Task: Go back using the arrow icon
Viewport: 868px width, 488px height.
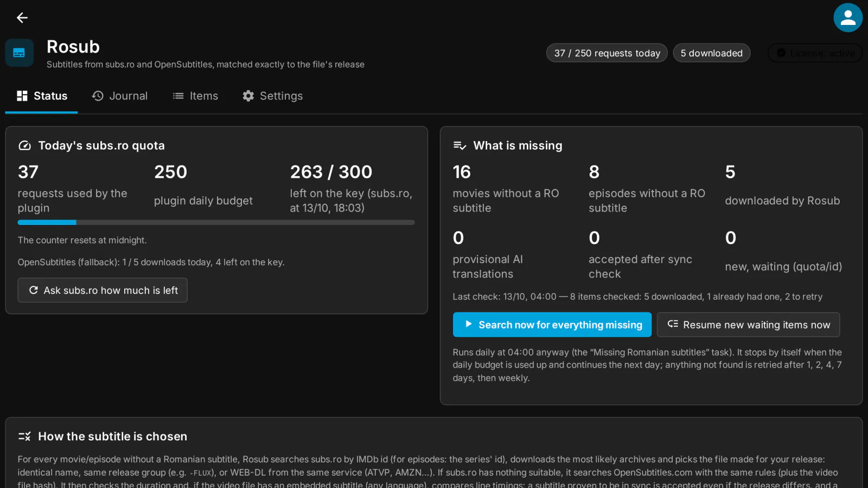Action: [22, 18]
